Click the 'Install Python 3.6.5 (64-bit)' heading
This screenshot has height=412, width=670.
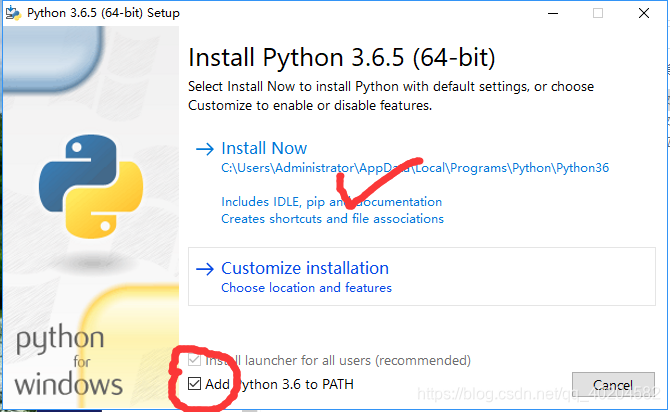[342, 58]
